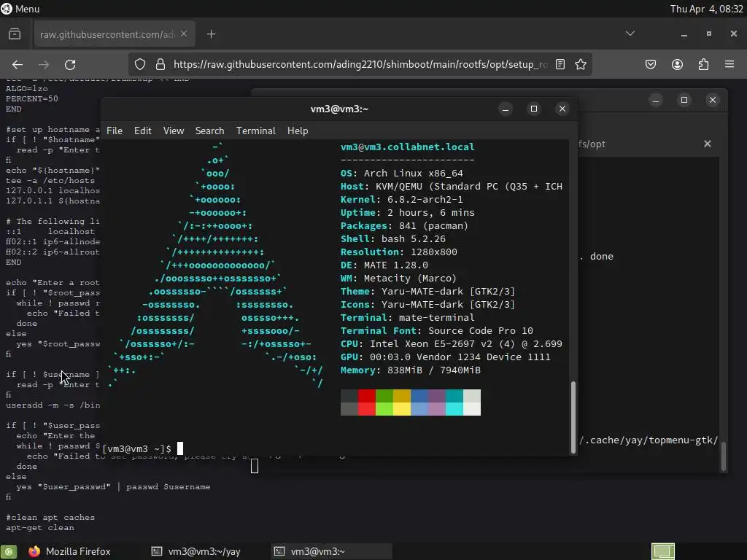Click the terminal prompt [vm3@vm3 ~]$
This screenshot has width=747, height=560.
pos(136,448)
